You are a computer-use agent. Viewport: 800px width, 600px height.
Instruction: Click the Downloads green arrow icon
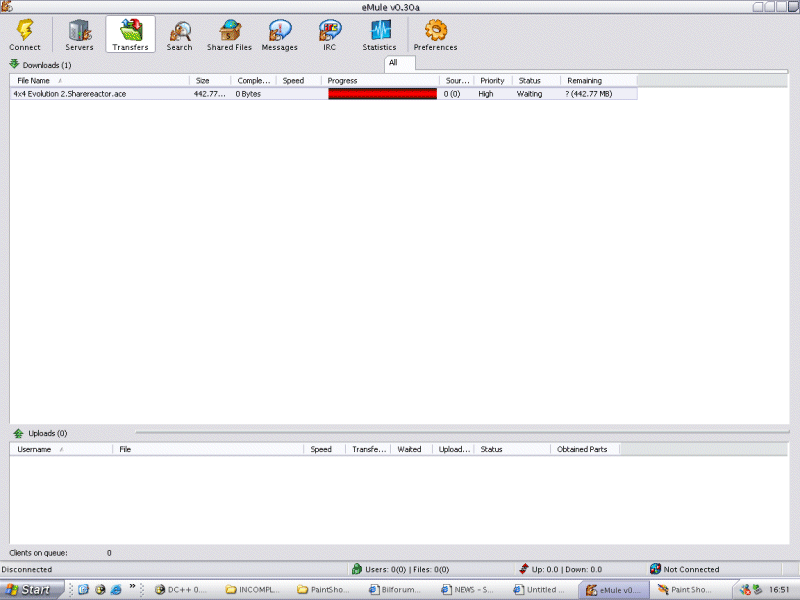pos(14,64)
